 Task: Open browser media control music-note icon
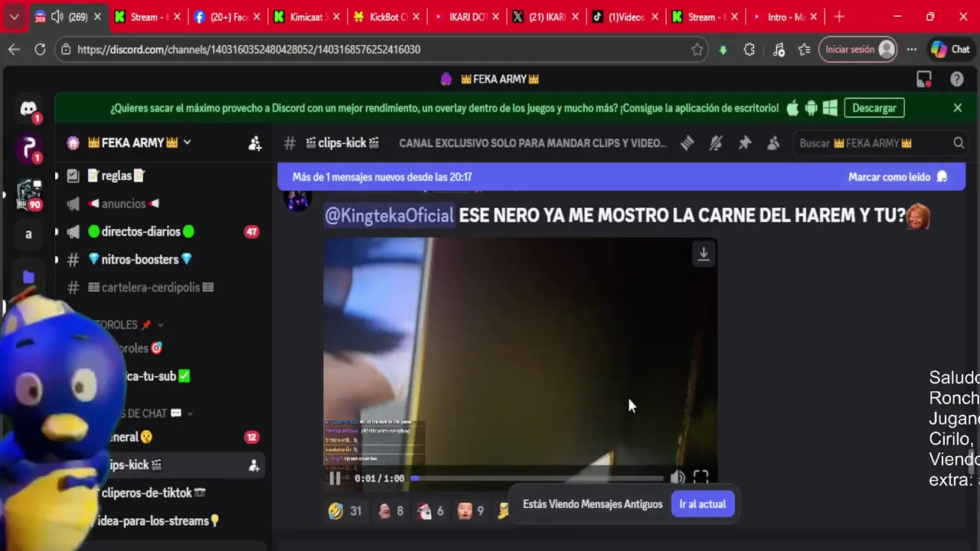778,49
